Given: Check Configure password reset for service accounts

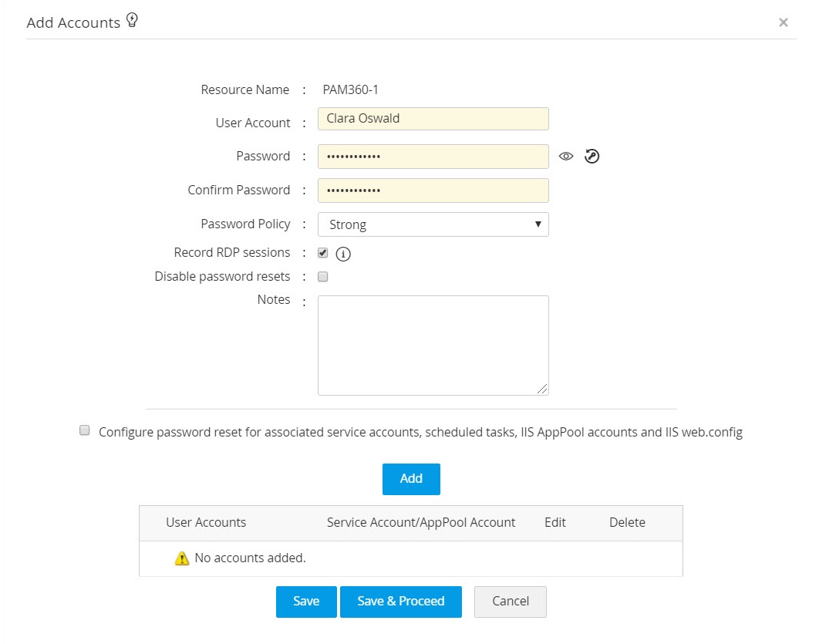Looking at the screenshot, I should tap(85, 431).
